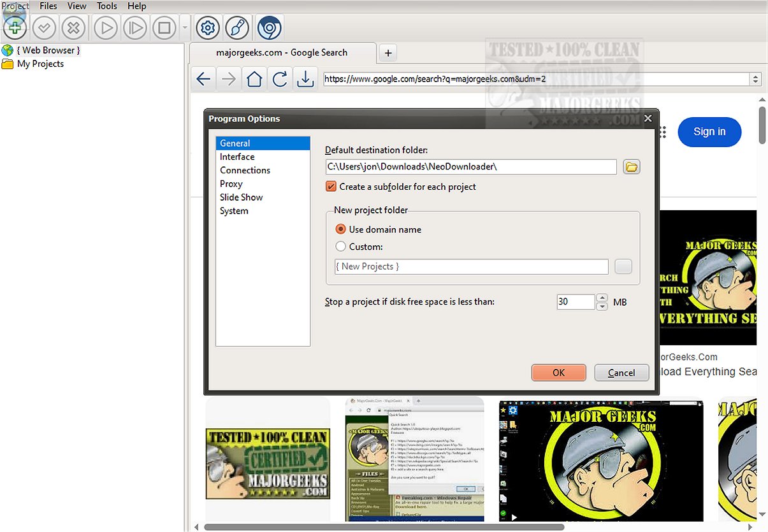Click the start all projects icon

[x=135, y=27]
